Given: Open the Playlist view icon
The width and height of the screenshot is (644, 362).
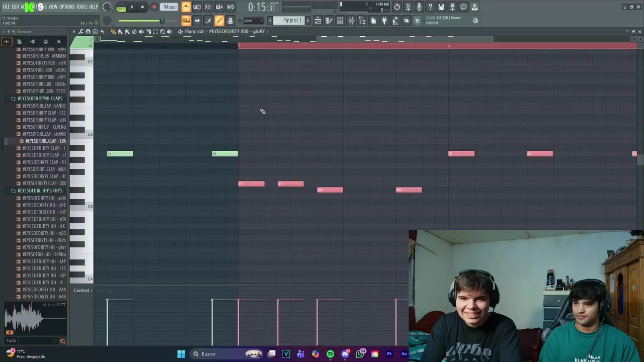Looking at the screenshot, I should pos(318,21).
